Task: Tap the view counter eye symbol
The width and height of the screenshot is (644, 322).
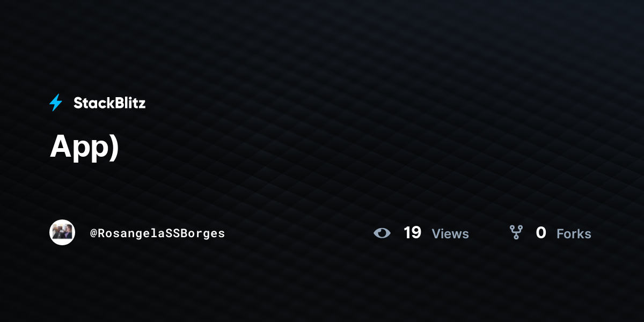Action: pos(382,233)
